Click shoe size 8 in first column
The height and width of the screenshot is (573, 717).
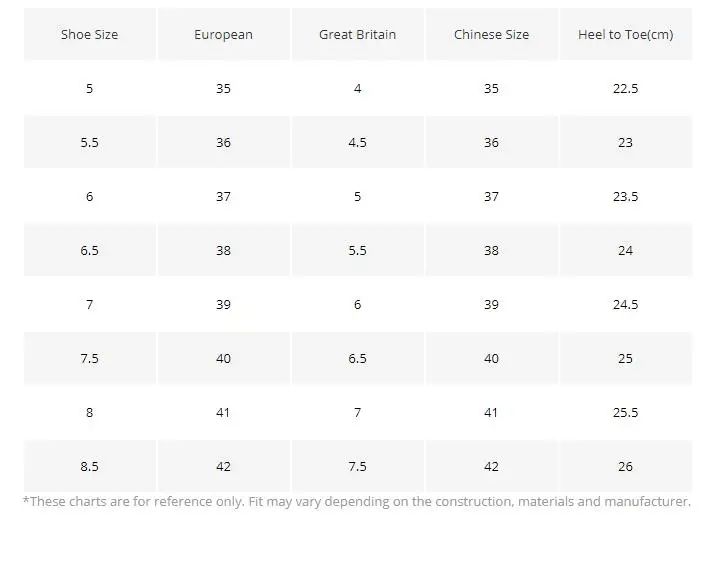click(x=89, y=413)
